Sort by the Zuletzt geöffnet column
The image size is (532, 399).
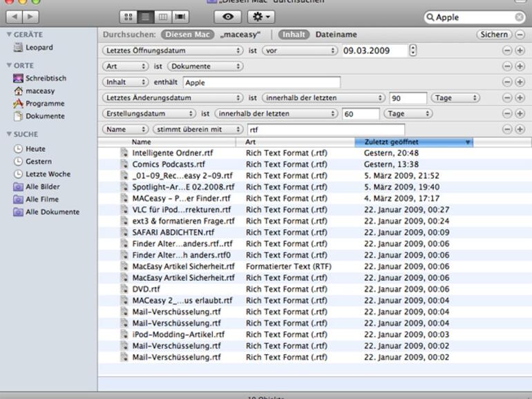coord(413,142)
